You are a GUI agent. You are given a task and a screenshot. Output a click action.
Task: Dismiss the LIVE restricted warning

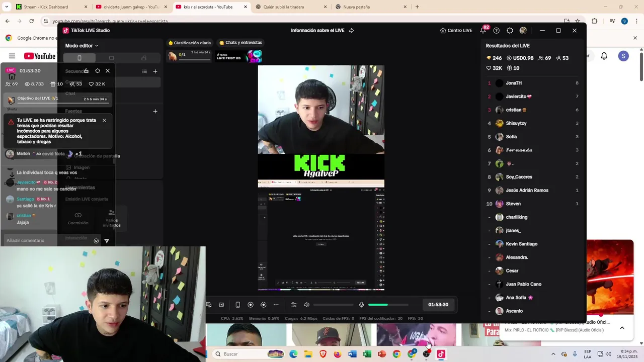104,120
